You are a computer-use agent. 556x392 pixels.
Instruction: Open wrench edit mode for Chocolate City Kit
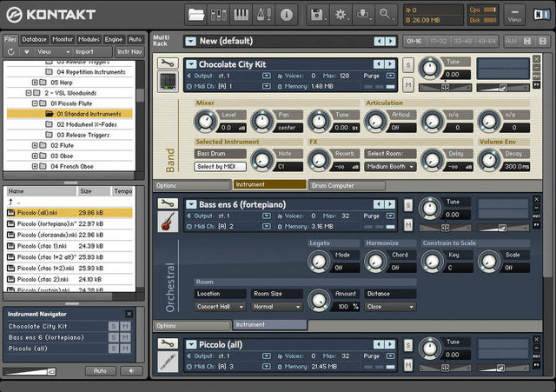pos(168,63)
